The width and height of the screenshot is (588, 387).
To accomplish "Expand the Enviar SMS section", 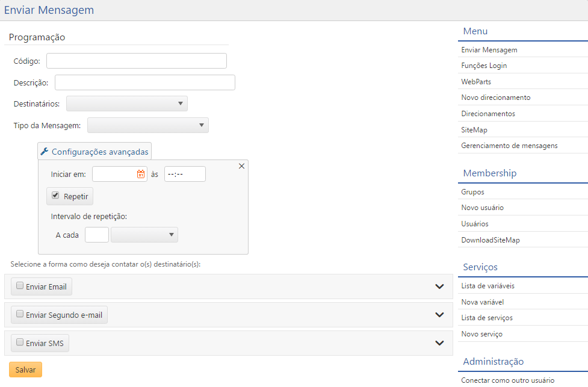I will (x=439, y=342).
